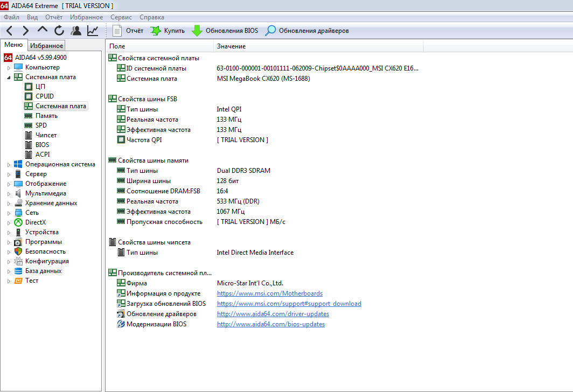The image size is (573, 392).
Task: Click the DirectX Xbox icon
Action: tap(18, 222)
